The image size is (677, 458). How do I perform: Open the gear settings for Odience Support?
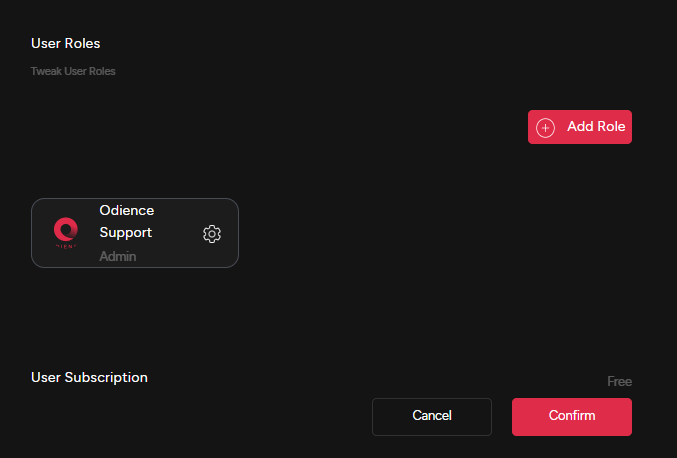[212, 233]
